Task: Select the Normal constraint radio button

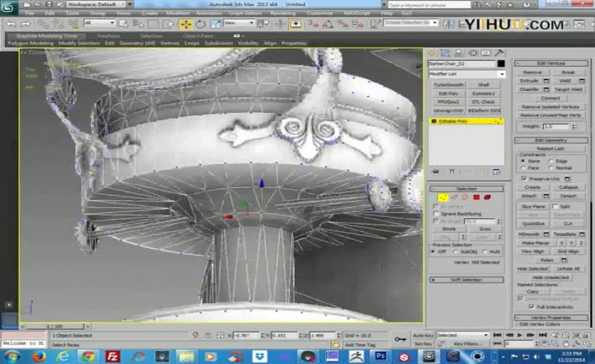Action: [551, 168]
